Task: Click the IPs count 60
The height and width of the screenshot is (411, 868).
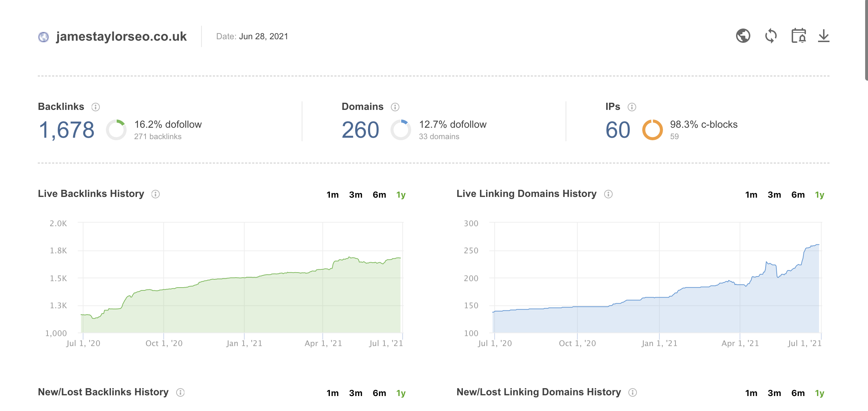Action: [x=618, y=130]
